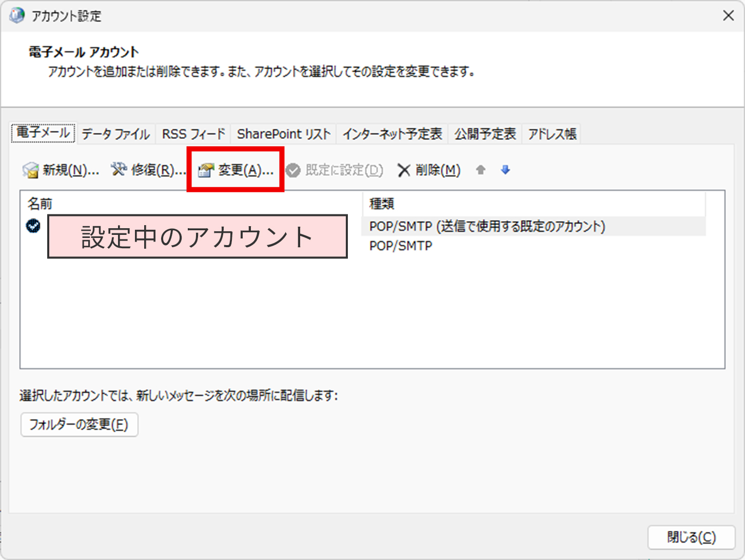Image resolution: width=745 pixels, height=560 pixels.
Task: Click the Repair tools icon
Action: point(119,170)
